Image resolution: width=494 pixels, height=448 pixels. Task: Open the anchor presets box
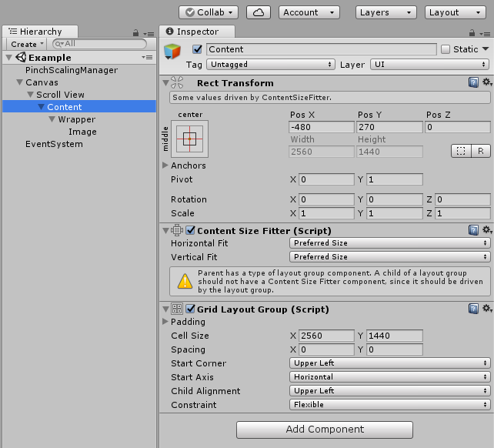pyautogui.click(x=189, y=139)
